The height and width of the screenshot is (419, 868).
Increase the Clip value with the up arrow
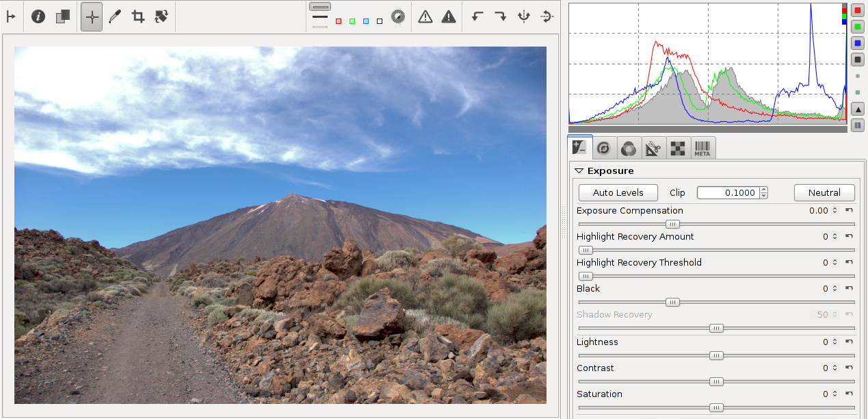pos(763,190)
